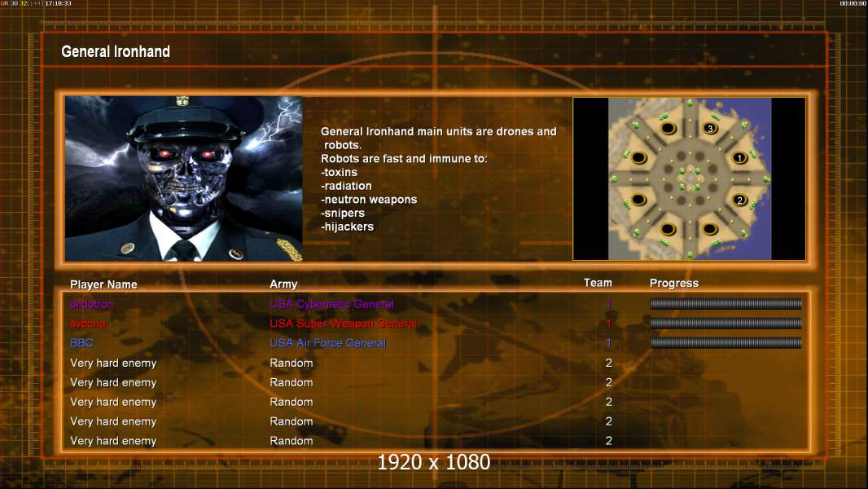The image size is (868, 489).
Task: Click 'USA Cybernetic General' army entry
Action: pyautogui.click(x=331, y=304)
